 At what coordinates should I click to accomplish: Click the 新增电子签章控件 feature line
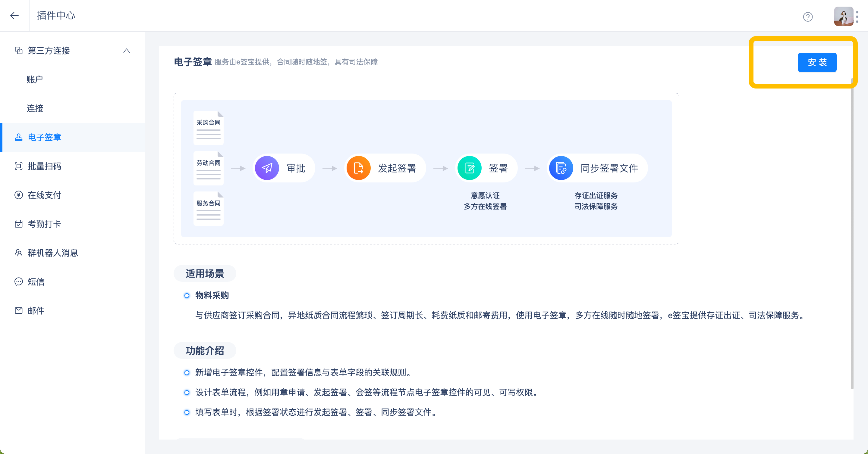click(x=303, y=372)
